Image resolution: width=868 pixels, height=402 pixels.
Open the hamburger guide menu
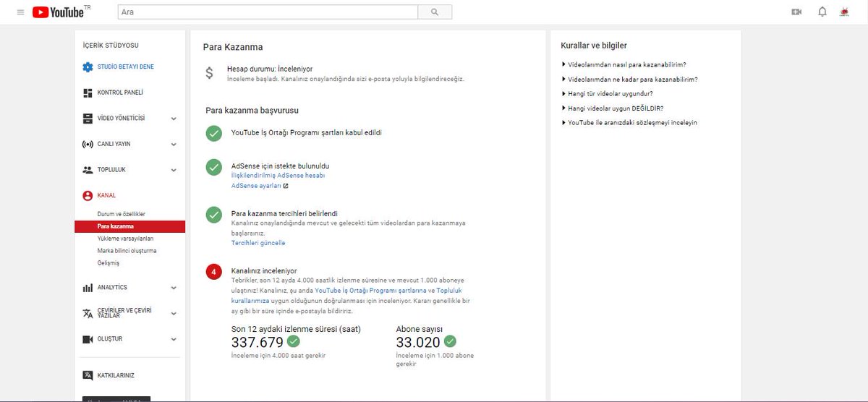(20, 12)
